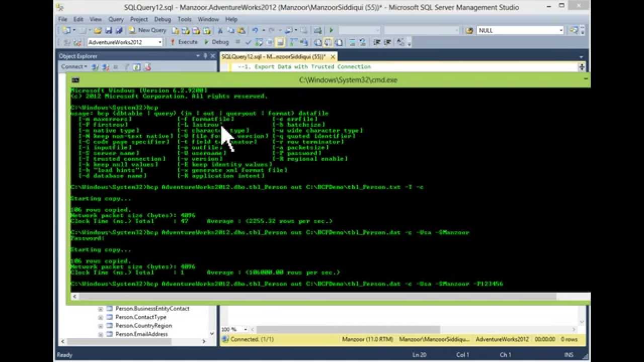Toggle Include Actual Execution Plan icon
Screen dimensions: 644x362
click(x=293, y=42)
